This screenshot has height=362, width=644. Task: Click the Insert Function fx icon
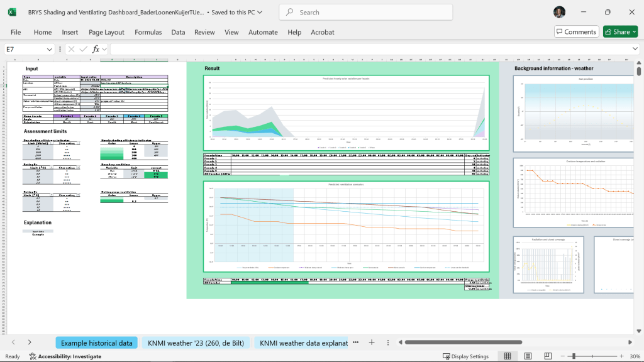click(96, 49)
